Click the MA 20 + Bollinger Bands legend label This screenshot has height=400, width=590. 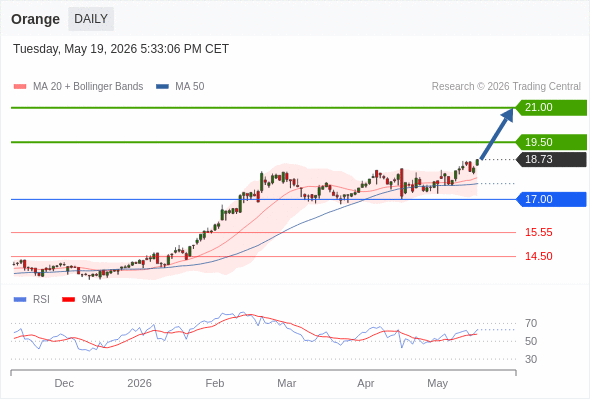click(x=88, y=87)
